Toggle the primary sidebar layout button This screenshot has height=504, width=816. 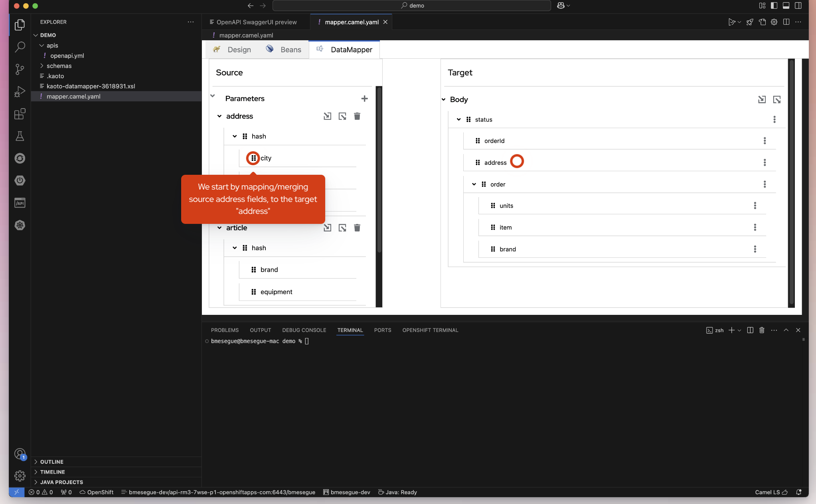(774, 6)
